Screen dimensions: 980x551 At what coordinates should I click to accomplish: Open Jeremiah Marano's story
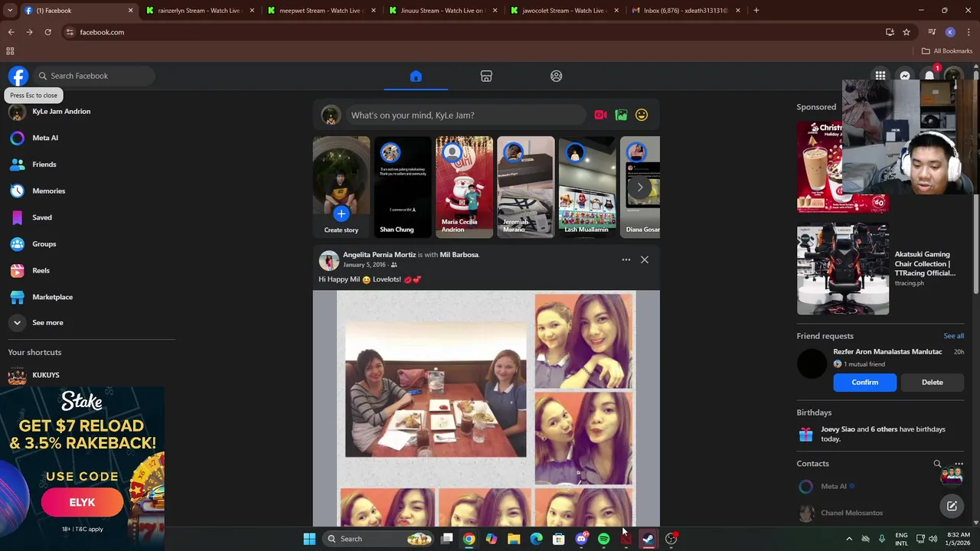[x=525, y=187]
